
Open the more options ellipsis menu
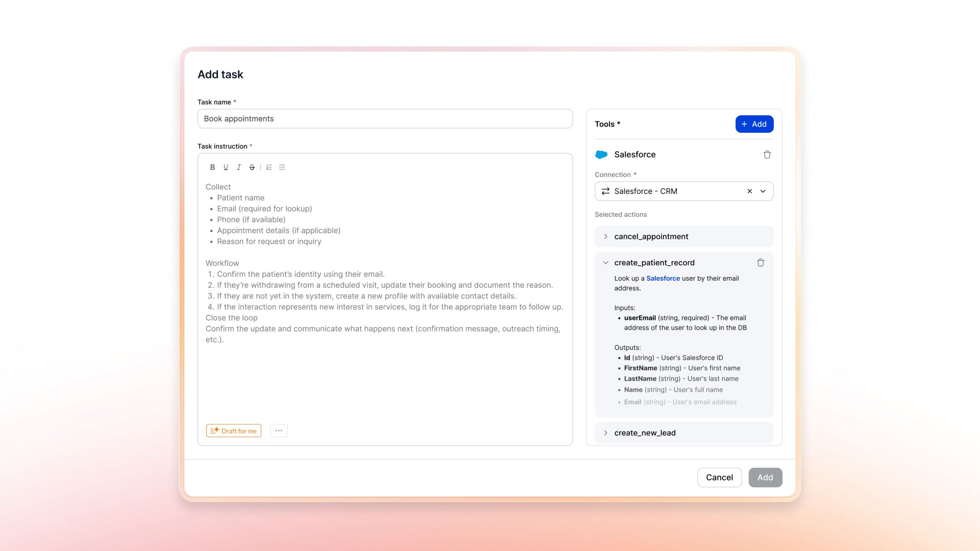point(279,431)
